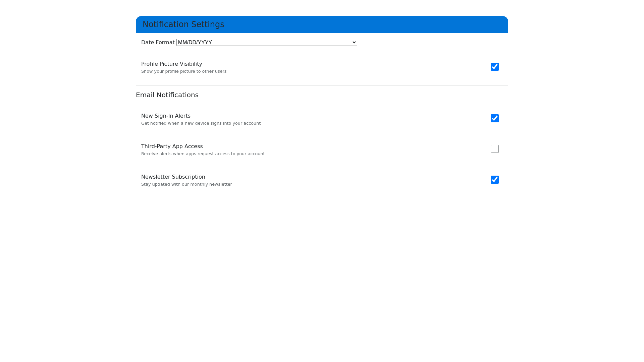Viewport: 644px width, 362px height.
Task: Click 'Receive alerts when apps request access' text
Action: (x=203, y=154)
